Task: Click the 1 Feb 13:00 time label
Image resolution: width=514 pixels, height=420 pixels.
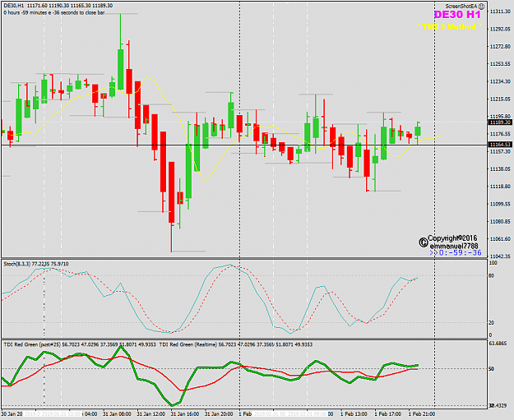Action: (354, 414)
